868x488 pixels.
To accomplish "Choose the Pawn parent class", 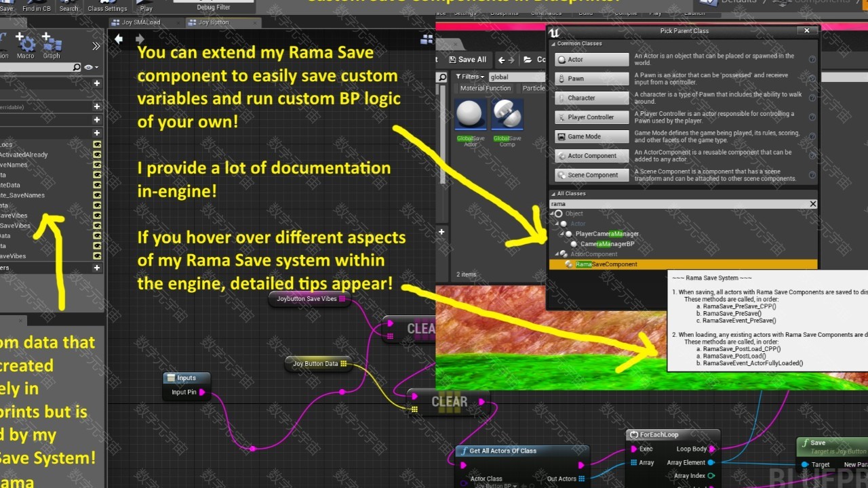I will (x=592, y=79).
